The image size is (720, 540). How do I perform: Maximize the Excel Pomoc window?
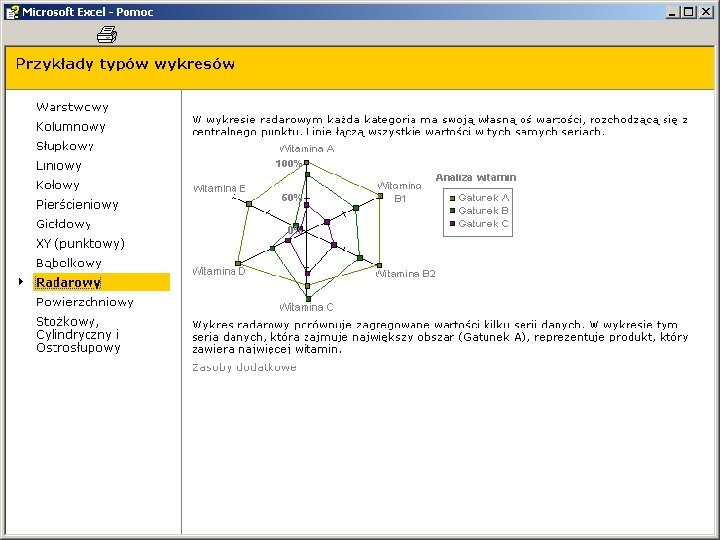click(688, 12)
